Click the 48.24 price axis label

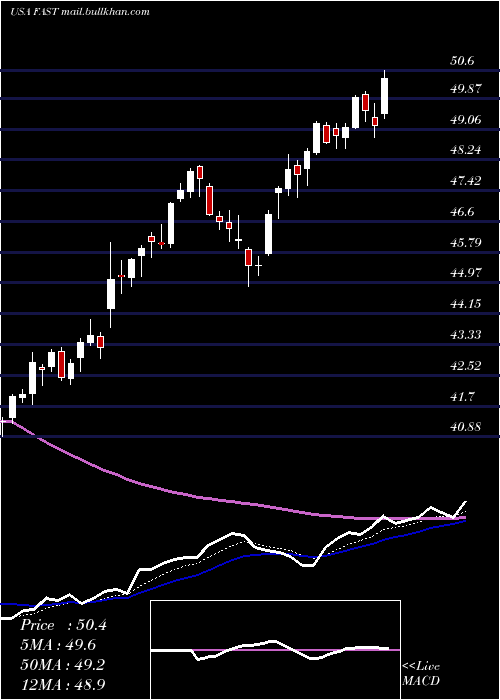[466, 150]
